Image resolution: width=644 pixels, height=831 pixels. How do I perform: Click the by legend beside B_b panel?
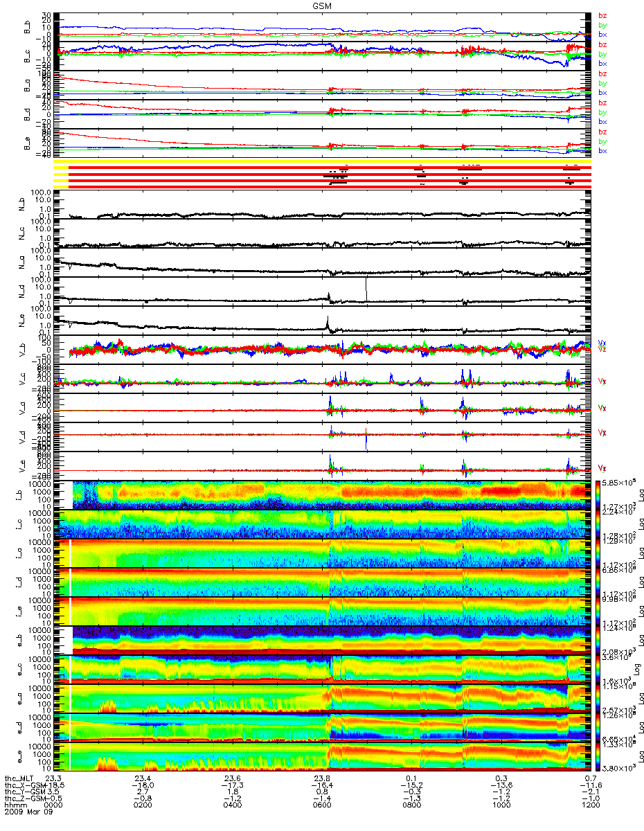603,25
